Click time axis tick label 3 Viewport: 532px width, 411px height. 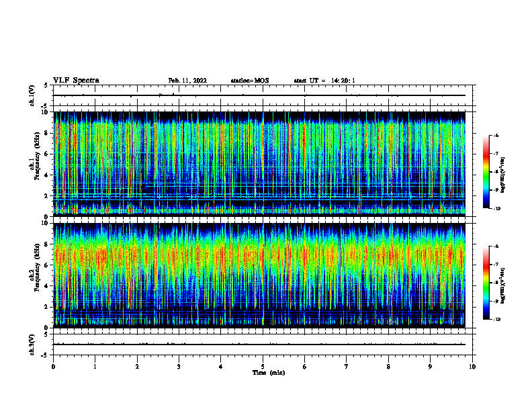tap(179, 367)
